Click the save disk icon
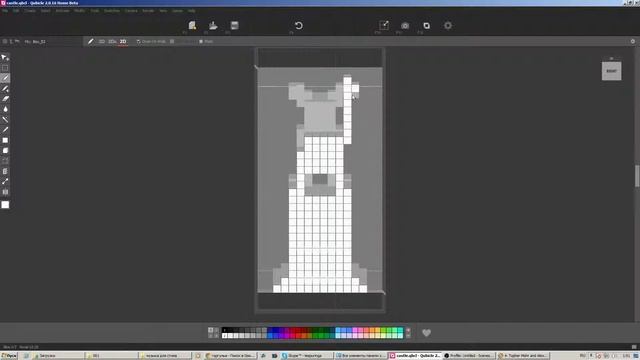640x360 pixels. tap(234, 25)
